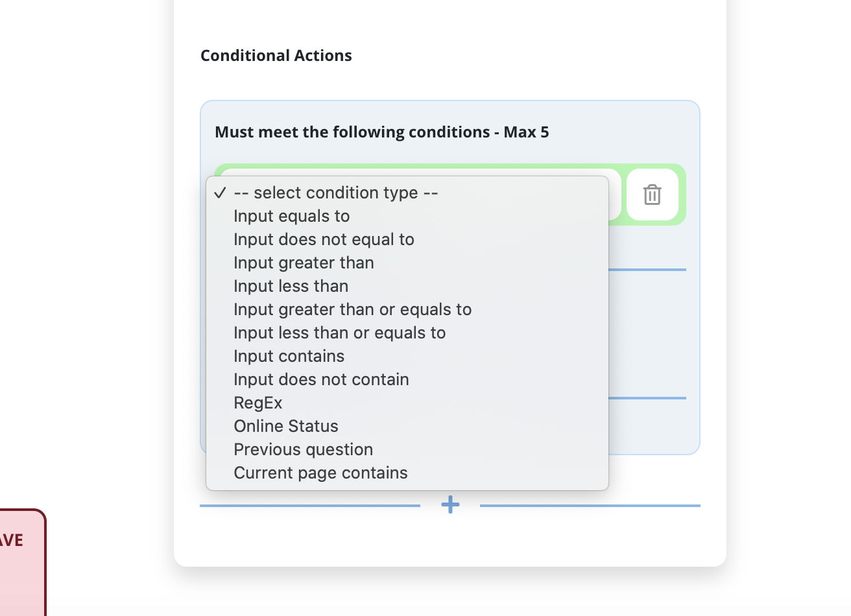Pick the 'Input does not contain' option
Image resolution: width=851 pixels, height=616 pixels.
point(321,379)
